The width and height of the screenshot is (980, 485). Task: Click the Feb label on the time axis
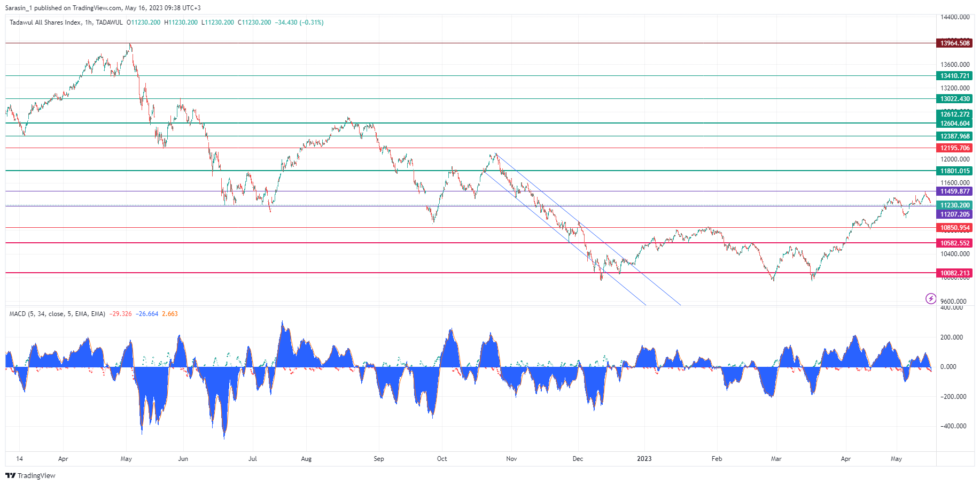point(717,459)
